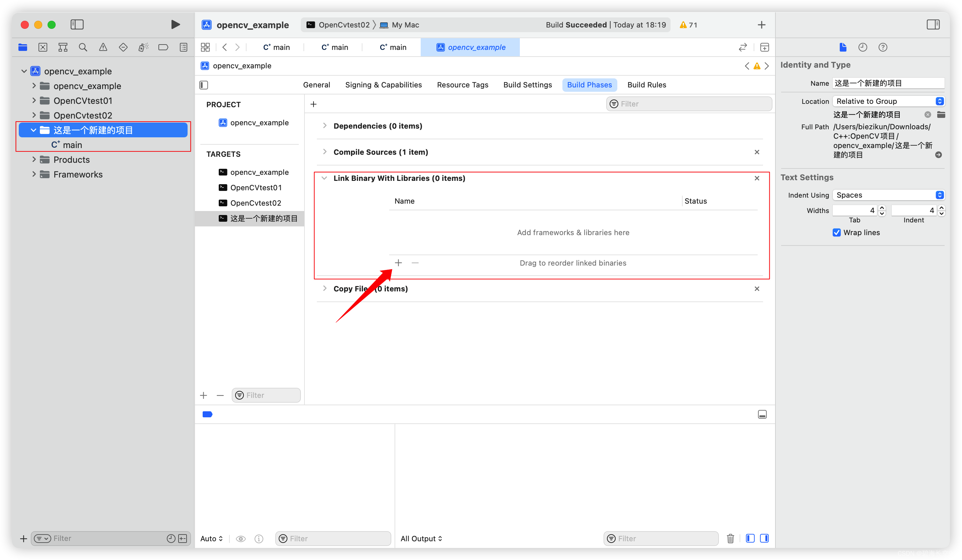Expand the Compile Sources phase
Image resolution: width=962 pixels, height=560 pixels.
[x=325, y=152]
